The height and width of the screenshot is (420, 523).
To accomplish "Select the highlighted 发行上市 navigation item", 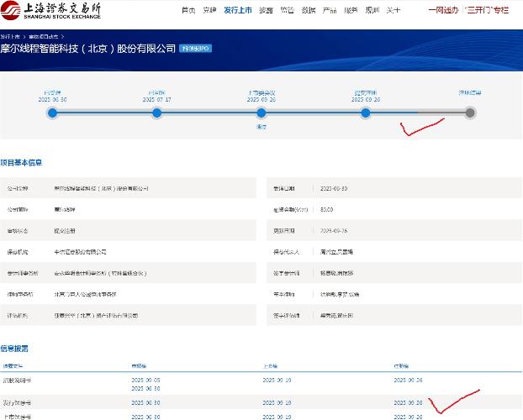I will point(238,10).
